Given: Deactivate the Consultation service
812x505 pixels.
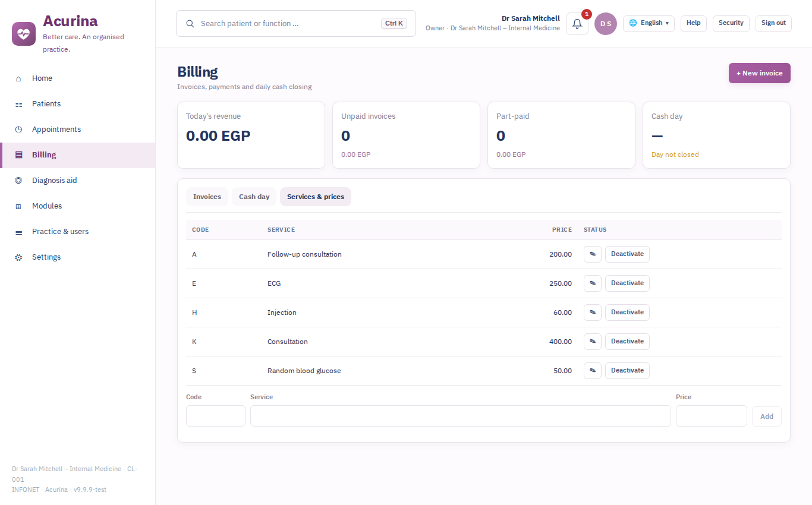Looking at the screenshot, I should tap(627, 342).
